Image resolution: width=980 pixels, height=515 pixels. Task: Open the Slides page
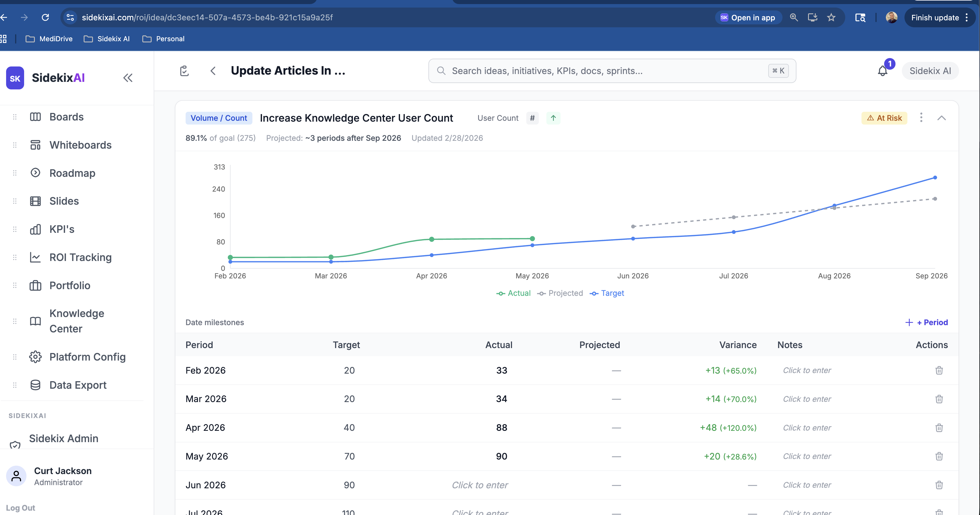coord(64,201)
